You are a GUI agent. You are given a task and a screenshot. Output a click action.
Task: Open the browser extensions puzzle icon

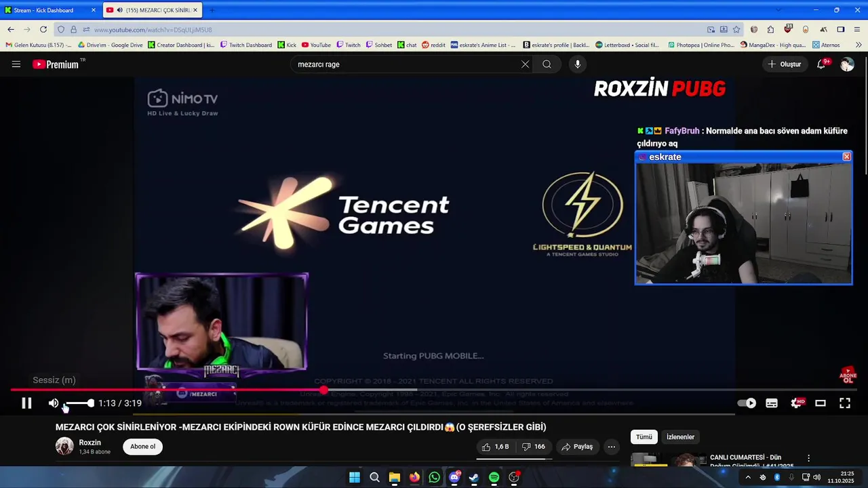[770, 30]
